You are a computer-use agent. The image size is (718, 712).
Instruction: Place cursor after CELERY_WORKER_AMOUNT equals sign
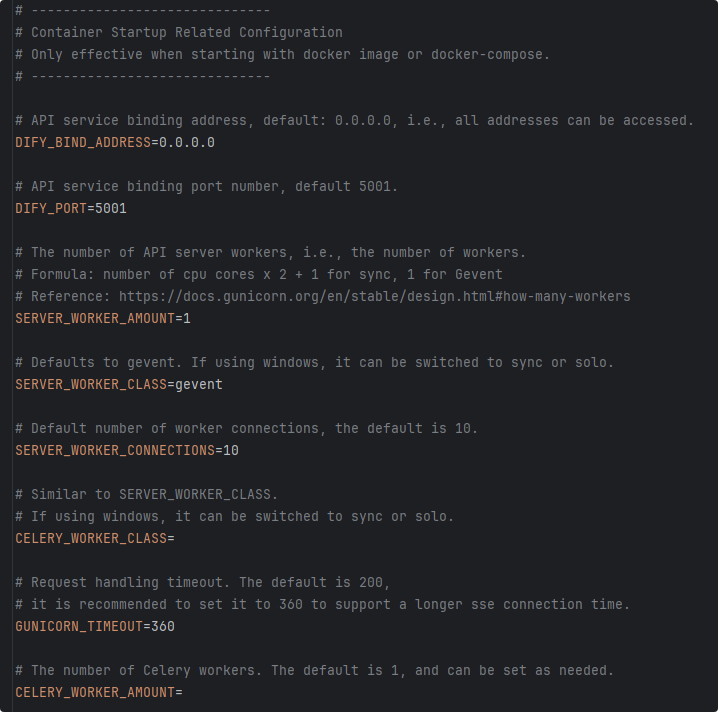(x=183, y=692)
